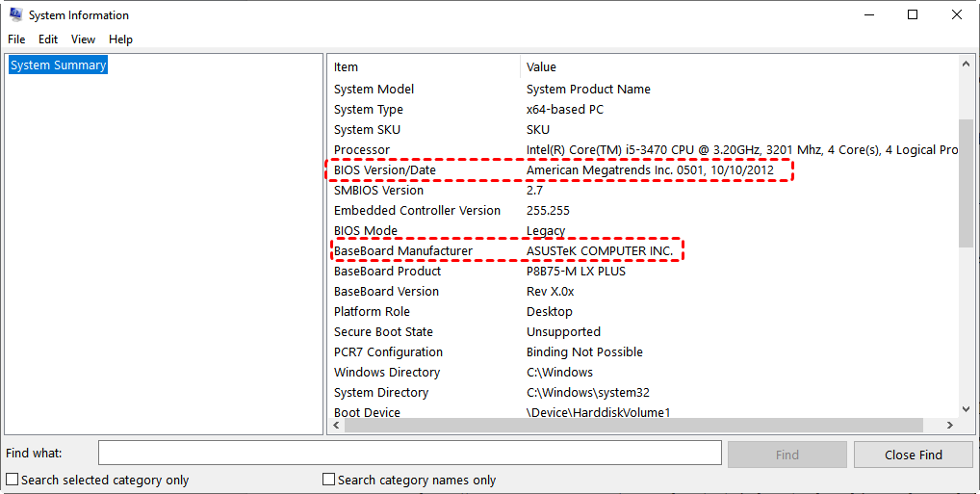Click the Close Find button

914,455
